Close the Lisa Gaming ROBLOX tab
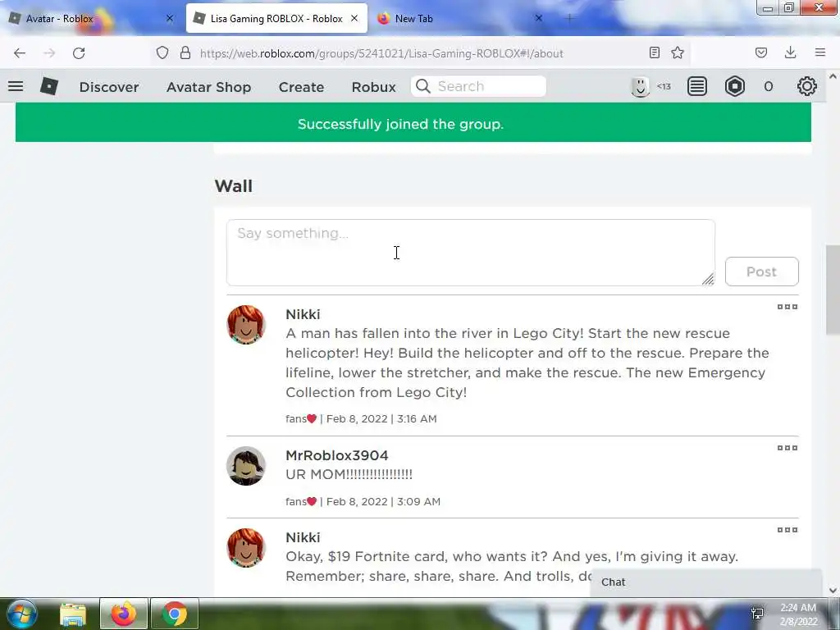 point(354,18)
